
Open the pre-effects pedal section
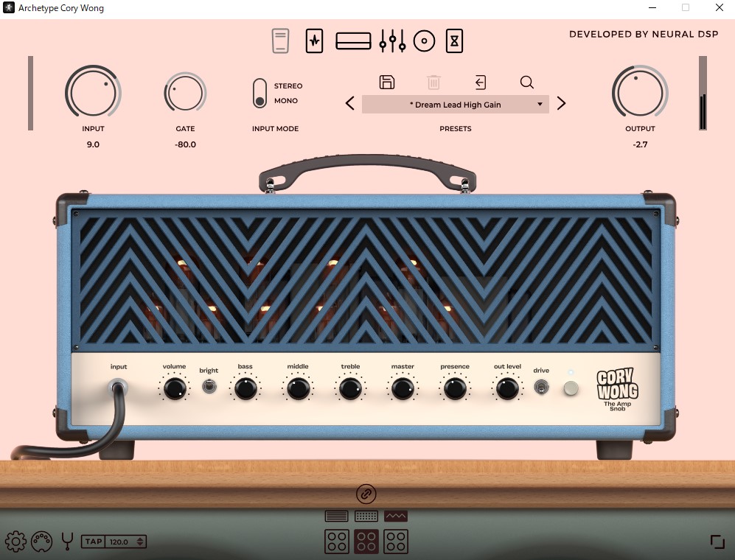tap(280, 41)
